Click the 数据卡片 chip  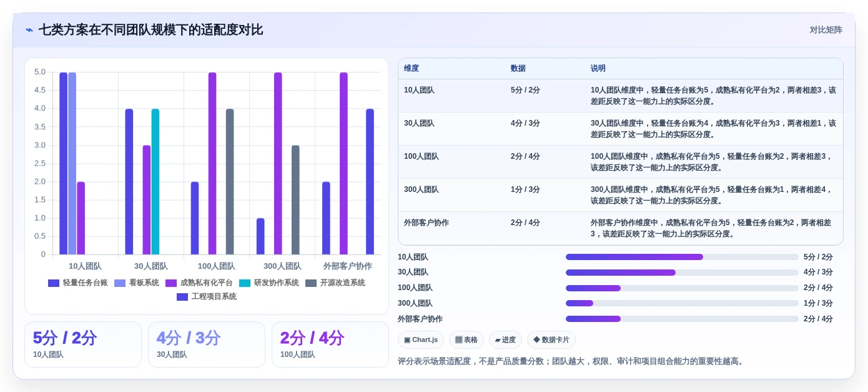point(551,340)
